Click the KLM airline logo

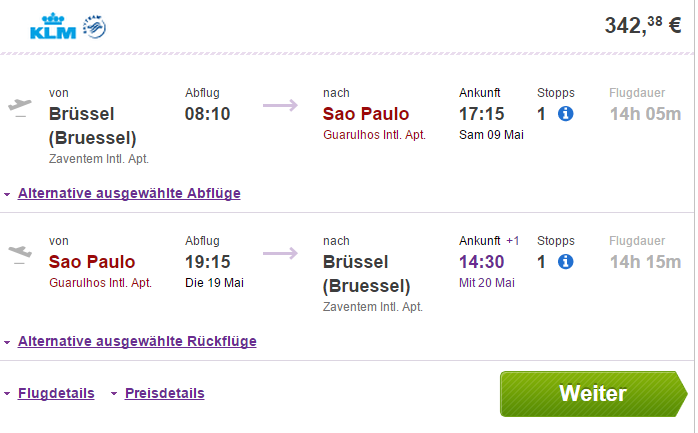53,26
